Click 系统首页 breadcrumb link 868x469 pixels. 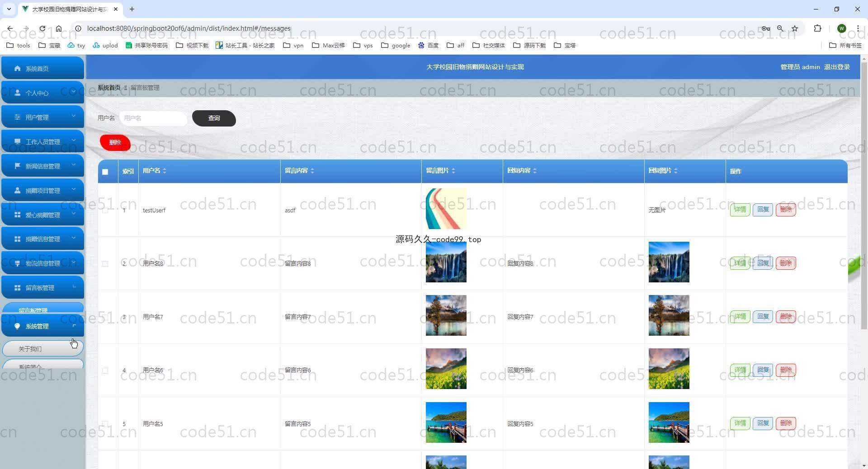click(109, 88)
